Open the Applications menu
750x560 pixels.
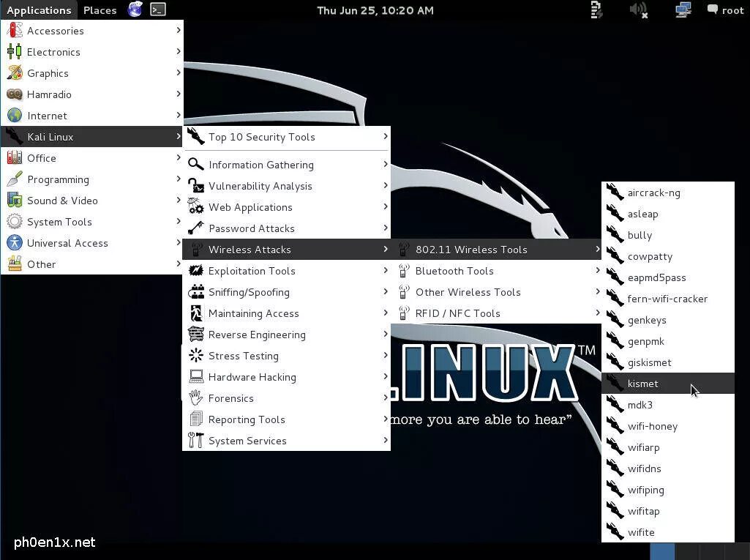pos(39,10)
